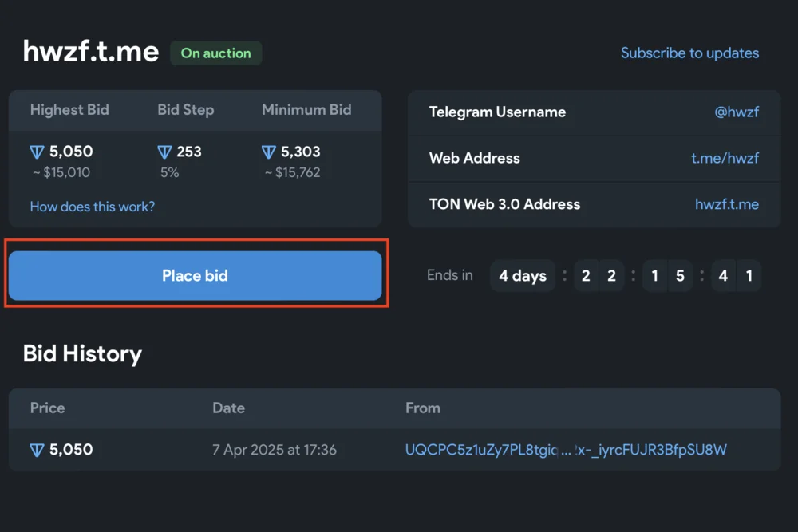The image size is (798, 532).
Task: Click the hwzf.t.me TON Web 3.0 address link
Action: 726,204
